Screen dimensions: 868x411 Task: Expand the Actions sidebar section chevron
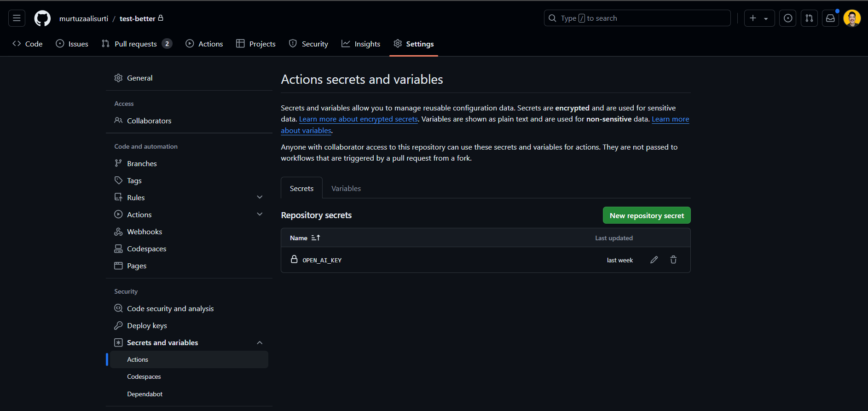(260, 214)
